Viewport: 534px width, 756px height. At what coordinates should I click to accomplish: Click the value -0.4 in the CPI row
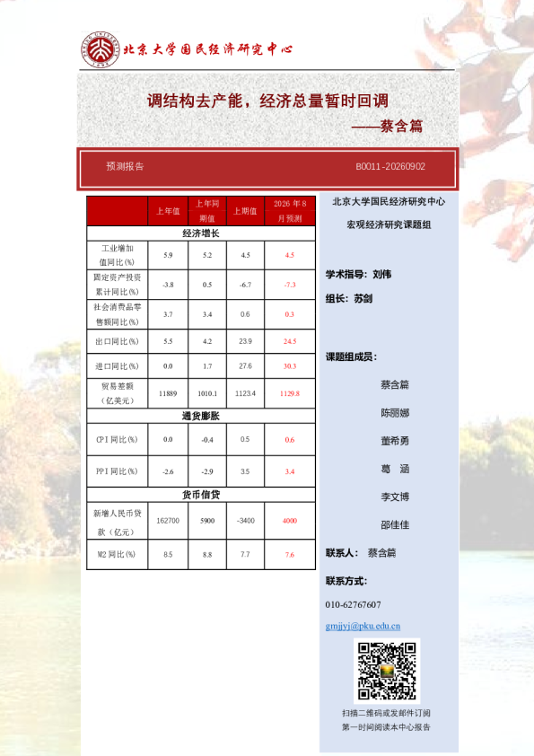(x=207, y=440)
